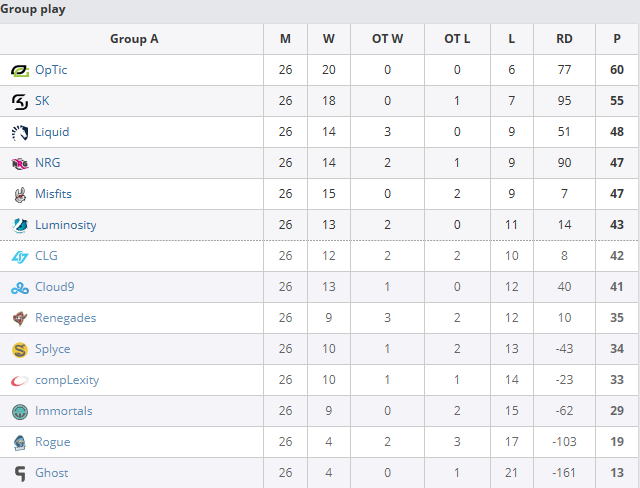
Task: Click the Immortals team logo icon
Action: click(20, 411)
